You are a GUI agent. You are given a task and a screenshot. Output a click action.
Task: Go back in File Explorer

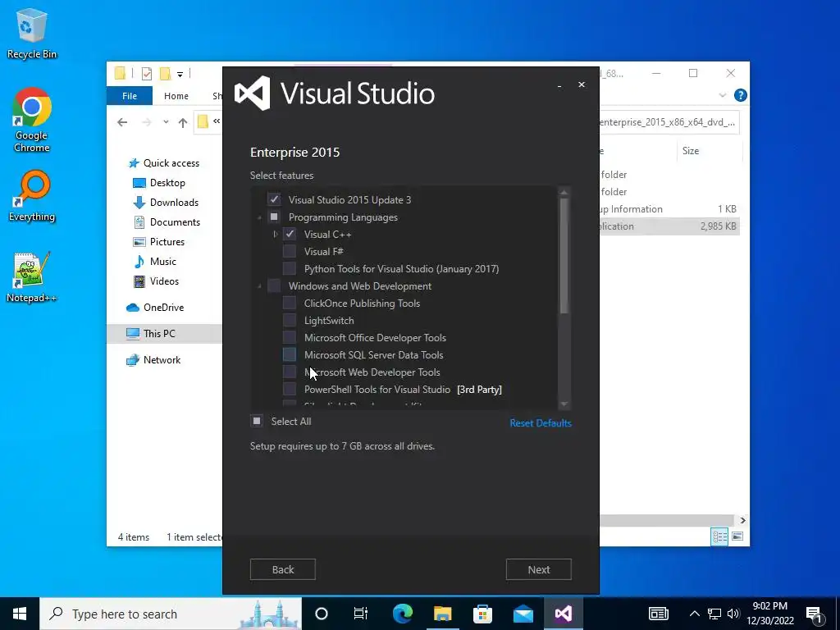[x=122, y=123]
